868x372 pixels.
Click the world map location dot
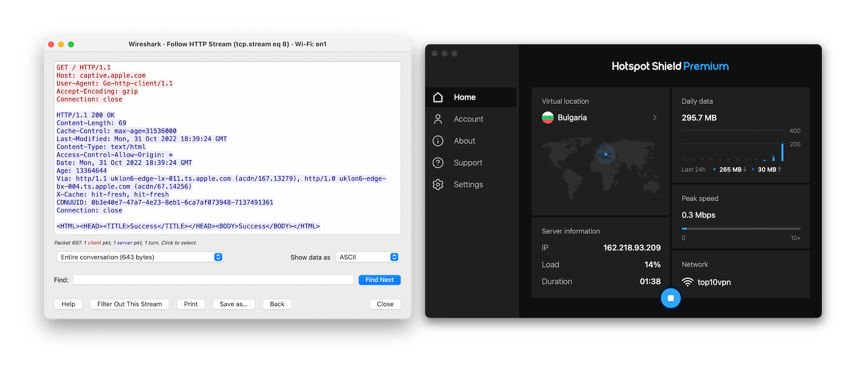[606, 154]
